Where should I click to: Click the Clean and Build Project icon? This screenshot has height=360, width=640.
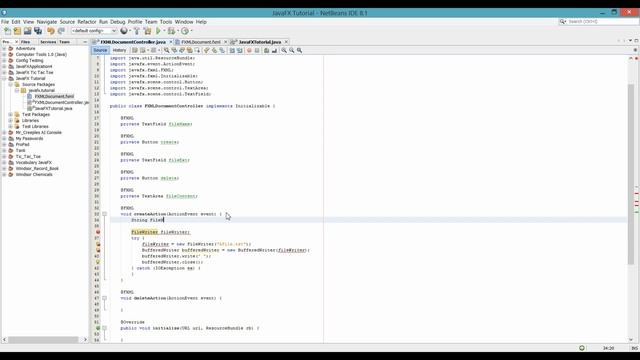(x=147, y=31)
